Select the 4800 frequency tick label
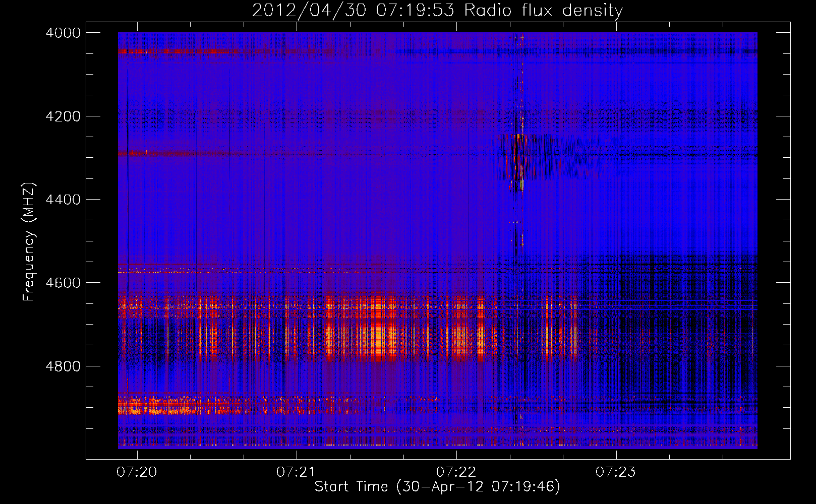 tap(63, 366)
